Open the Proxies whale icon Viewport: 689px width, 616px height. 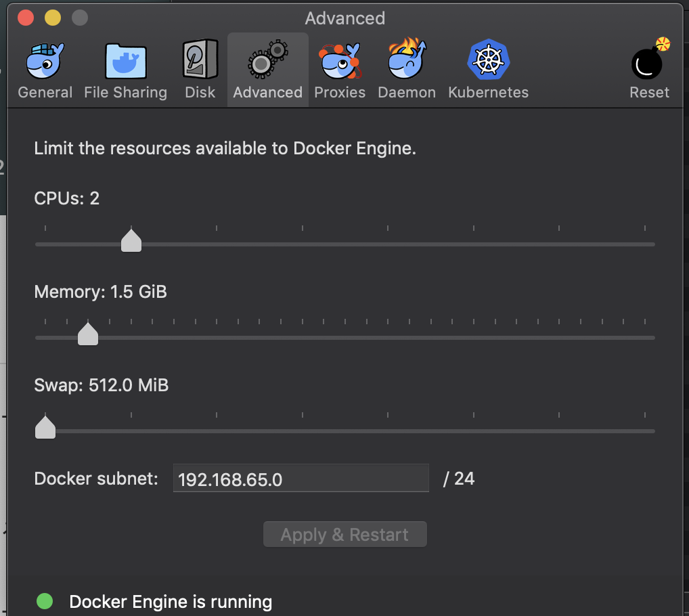pyautogui.click(x=339, y=60)
